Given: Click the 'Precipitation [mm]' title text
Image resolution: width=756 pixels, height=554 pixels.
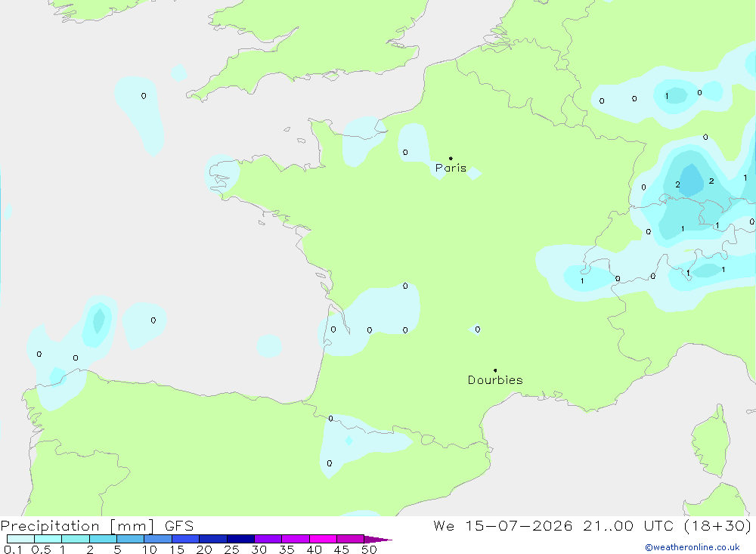Looking at the screenshot, I should (x=77, y=526).
